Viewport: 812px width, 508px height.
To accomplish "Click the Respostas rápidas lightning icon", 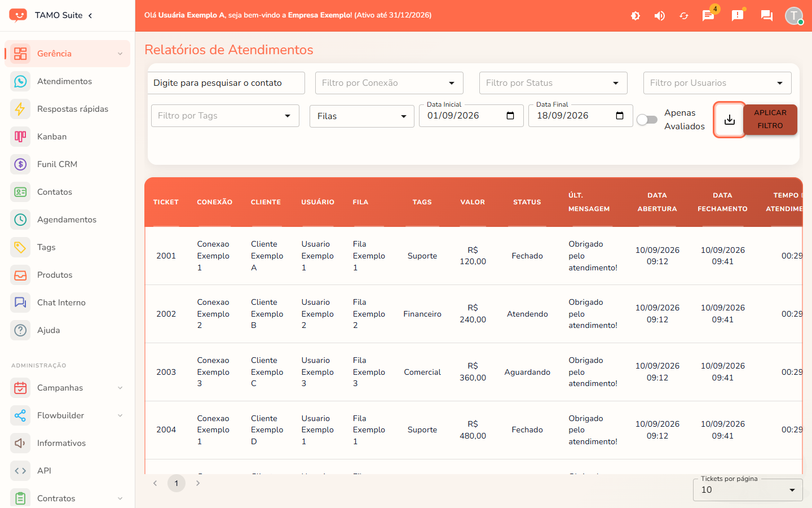I will tap(20, 109).
